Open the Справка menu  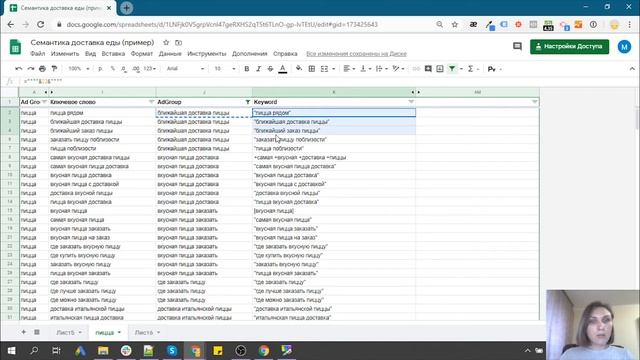click(x=285, y=53)
